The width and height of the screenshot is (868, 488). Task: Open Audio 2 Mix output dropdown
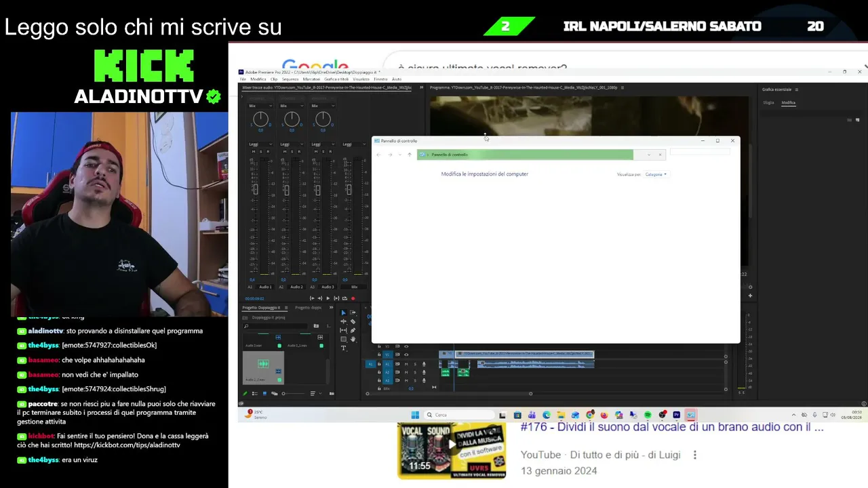(292, 106)
